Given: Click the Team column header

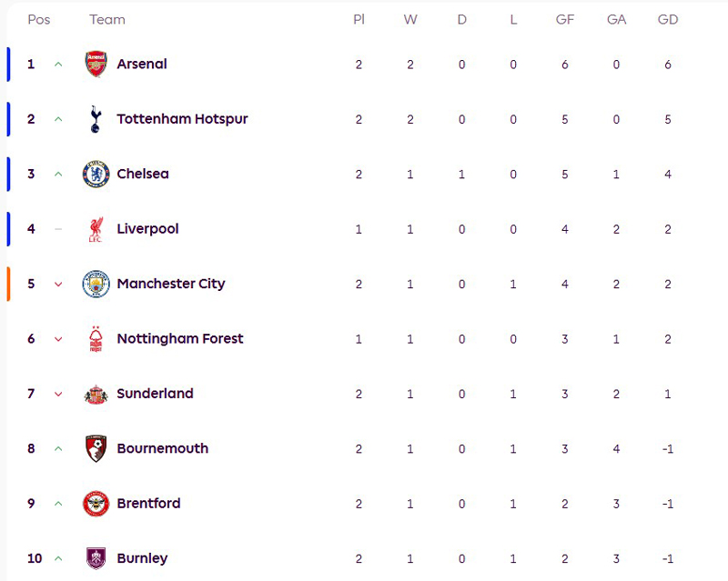Looking at the screenshot, I should click(x=107, y=19).
